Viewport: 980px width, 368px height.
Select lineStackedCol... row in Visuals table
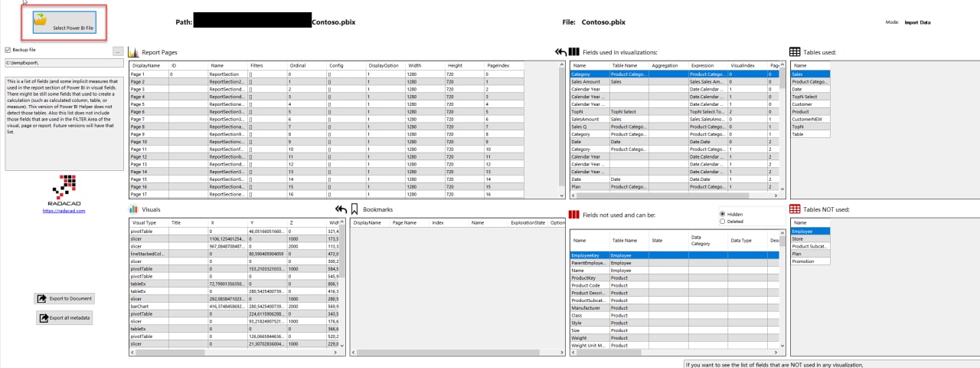tap(234, 253)
